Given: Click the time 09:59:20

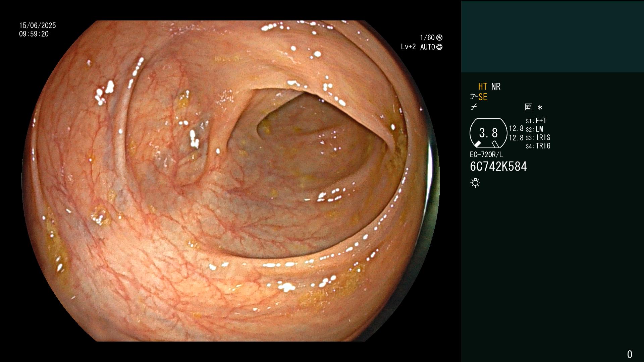Looking at the screenshot, I should coord(34,34).
